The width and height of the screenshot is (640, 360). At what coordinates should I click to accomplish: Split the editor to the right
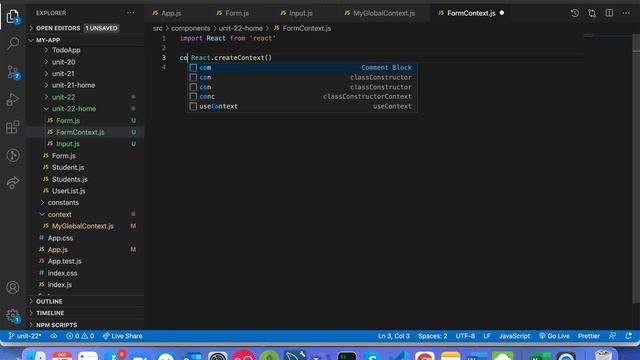(609, 13)
